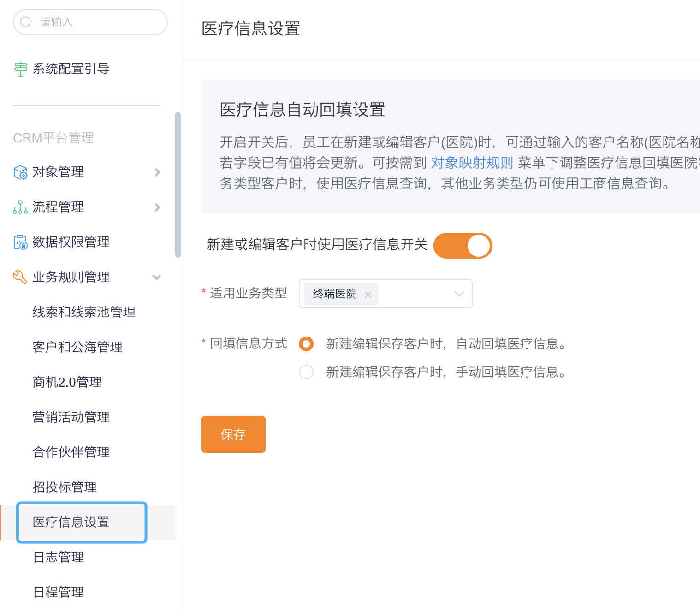
Task: Click the 流程管理 flowchart icon
Action: click(20, 207)
